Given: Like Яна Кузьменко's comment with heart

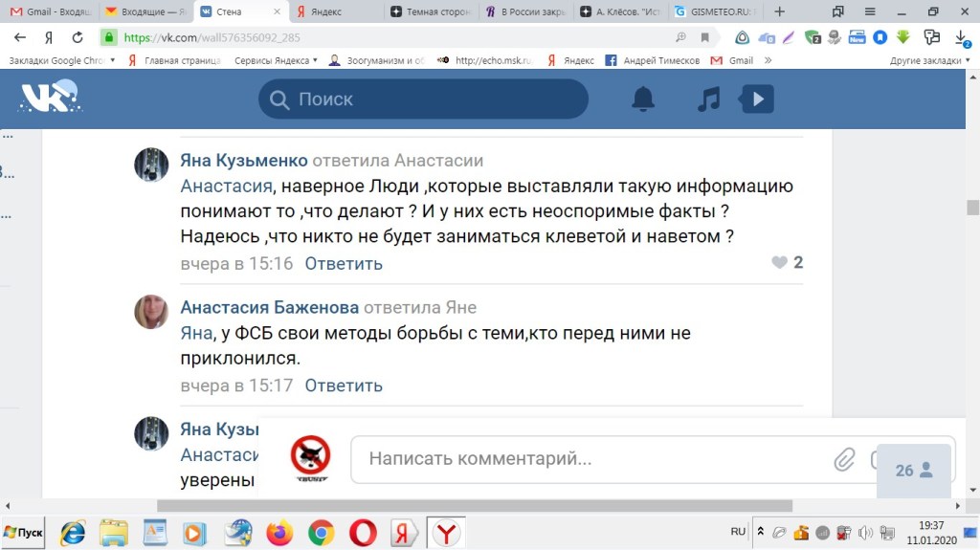Looking at the screenshot, I should point(780,263).
